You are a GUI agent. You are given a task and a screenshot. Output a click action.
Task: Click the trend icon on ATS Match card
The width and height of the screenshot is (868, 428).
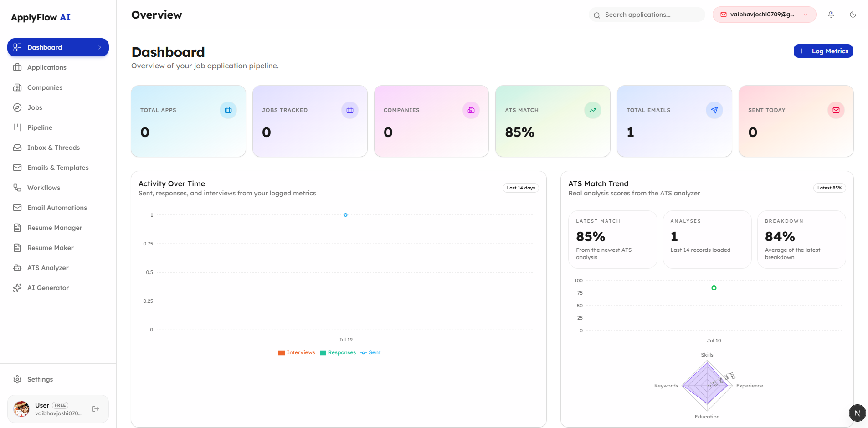[x=593, y=110]
